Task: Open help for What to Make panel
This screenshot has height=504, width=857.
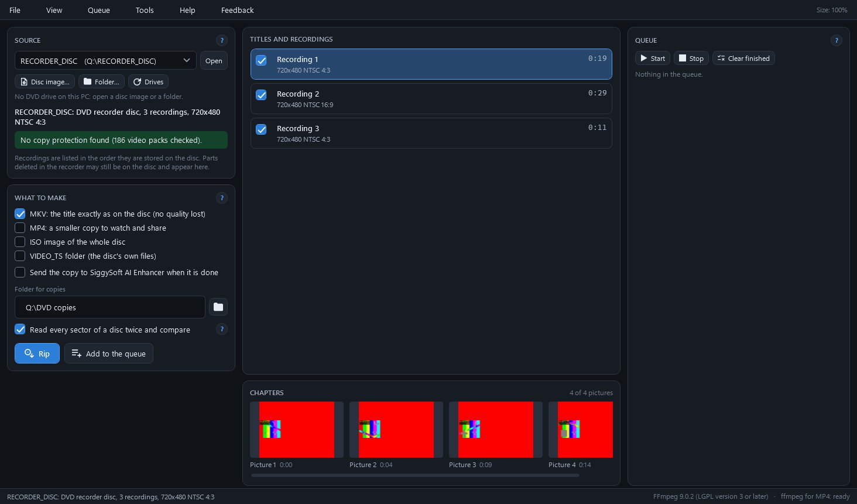Action: 221,198
